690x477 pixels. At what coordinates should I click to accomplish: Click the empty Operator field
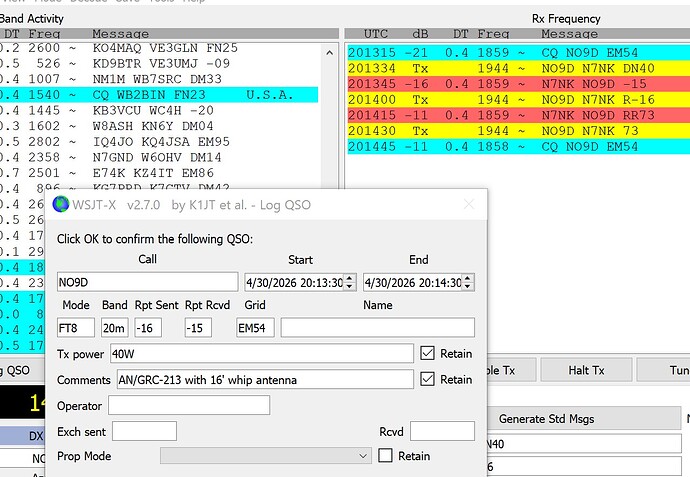(189, 405)
